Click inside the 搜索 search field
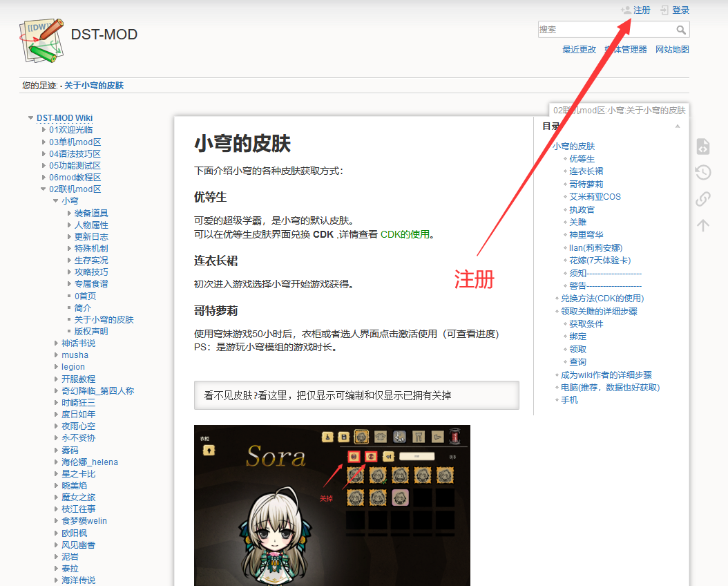The image size is (728, 586). (x=604, y=30)
